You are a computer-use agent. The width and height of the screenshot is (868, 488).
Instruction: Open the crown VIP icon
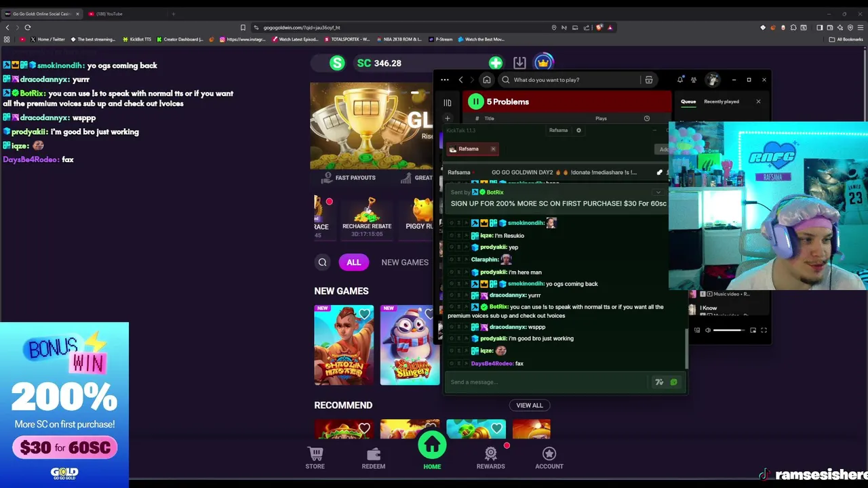coord(543,63)
